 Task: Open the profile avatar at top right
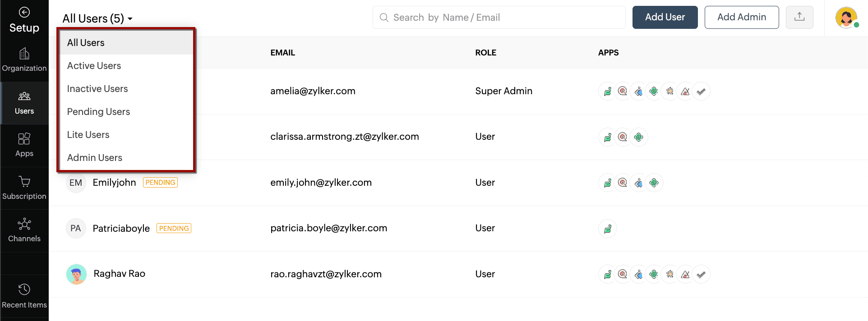(x=846, y=18)
